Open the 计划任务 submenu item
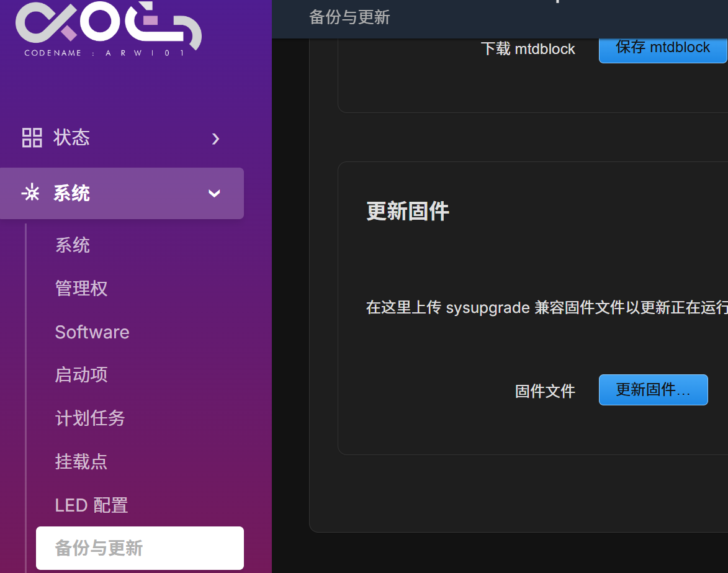The image size is (728, 573). 90,418
